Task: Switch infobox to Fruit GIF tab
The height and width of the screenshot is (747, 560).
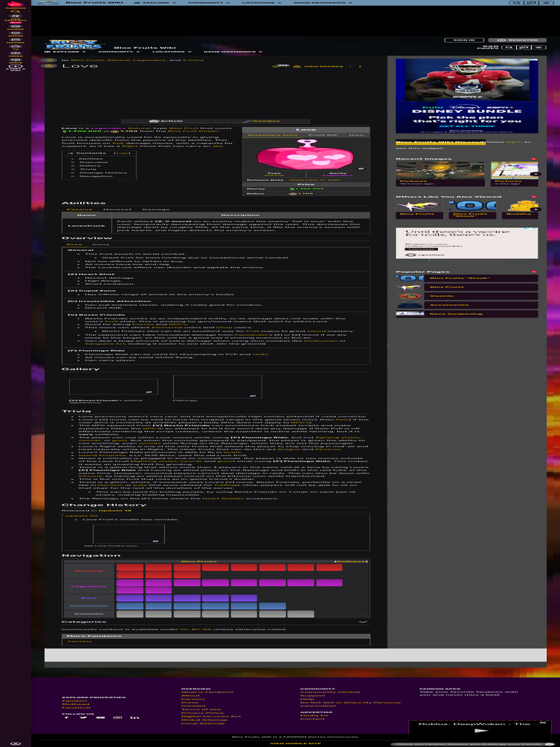Action: pos(316,135)
